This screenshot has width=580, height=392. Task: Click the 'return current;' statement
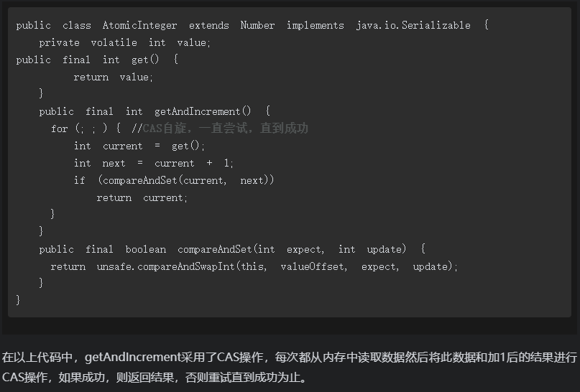(142, 197)
